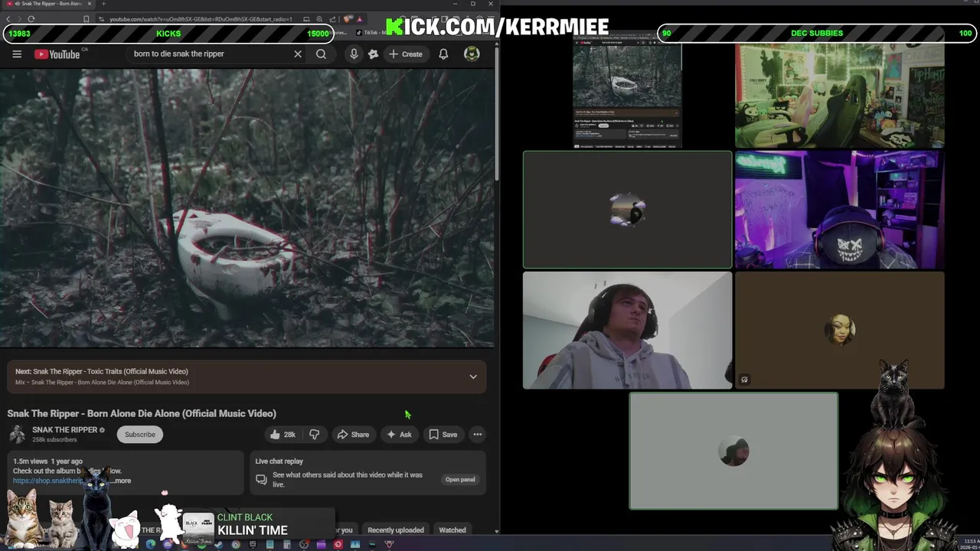
Task: Open Snak The Ripper channel avatar
Action: (x=17, y=434)
